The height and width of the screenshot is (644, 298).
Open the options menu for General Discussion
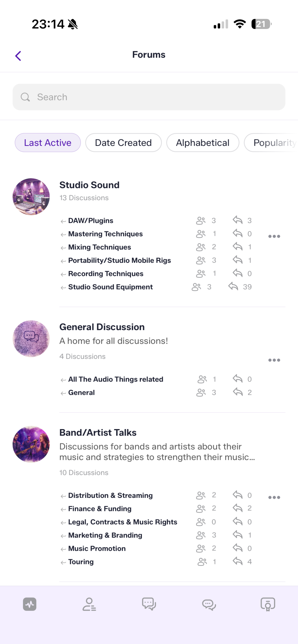pos(274,360)
